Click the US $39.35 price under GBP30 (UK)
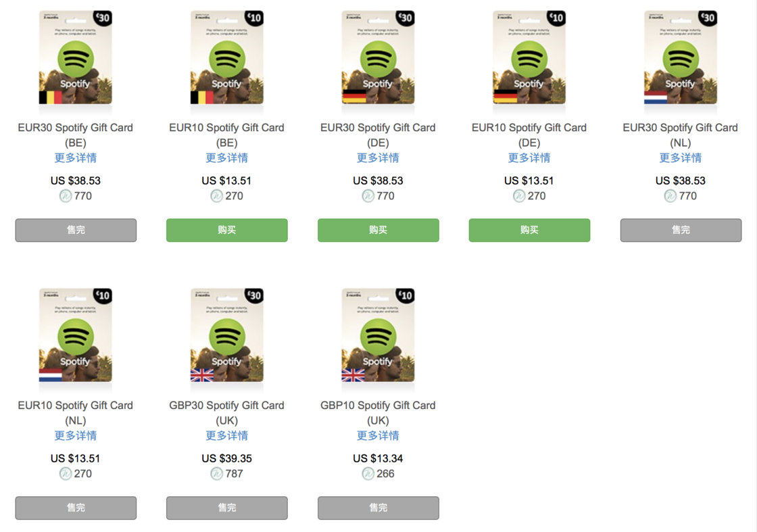The image size is (757, 532). coord(227,458)
